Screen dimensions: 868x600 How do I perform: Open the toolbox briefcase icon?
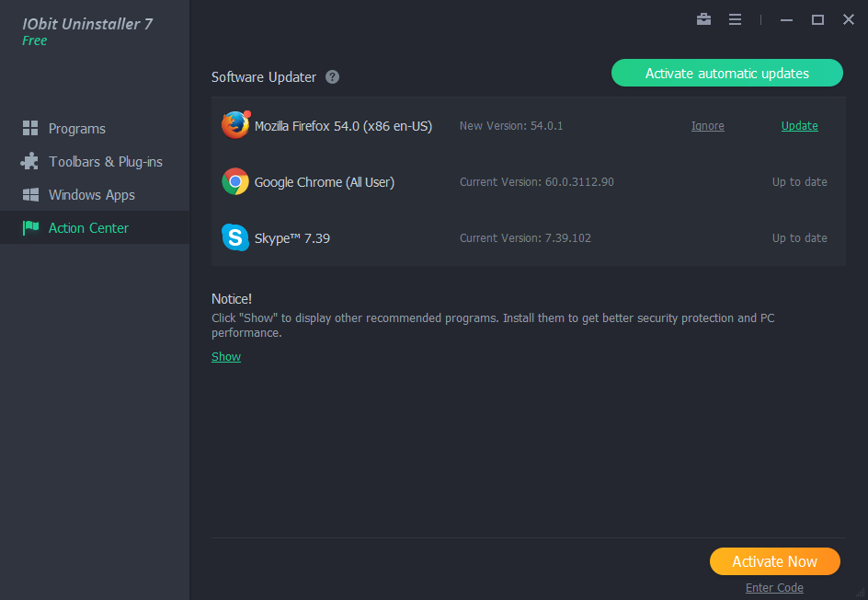pos(703,19)
